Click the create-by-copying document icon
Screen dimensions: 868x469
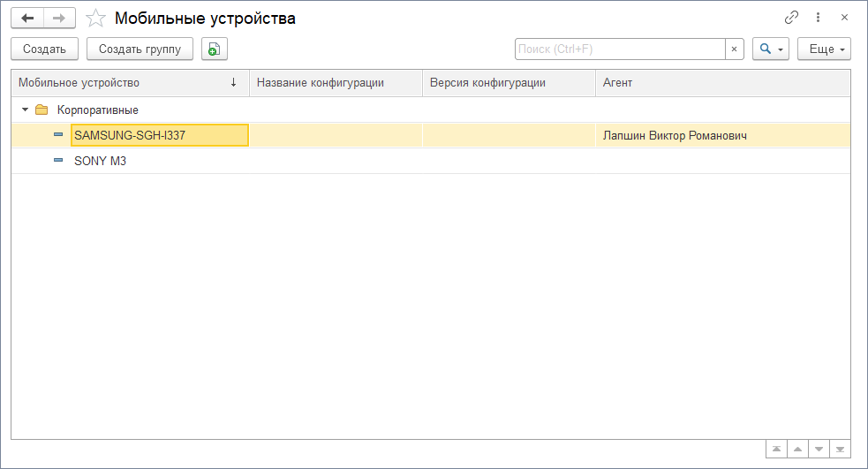tap(214, 49)
